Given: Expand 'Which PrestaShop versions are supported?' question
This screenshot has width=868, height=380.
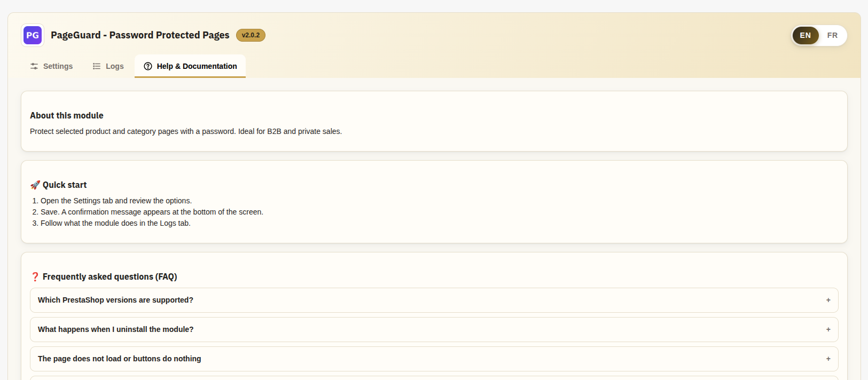Looking at the screenshot, I should [434, 300].
